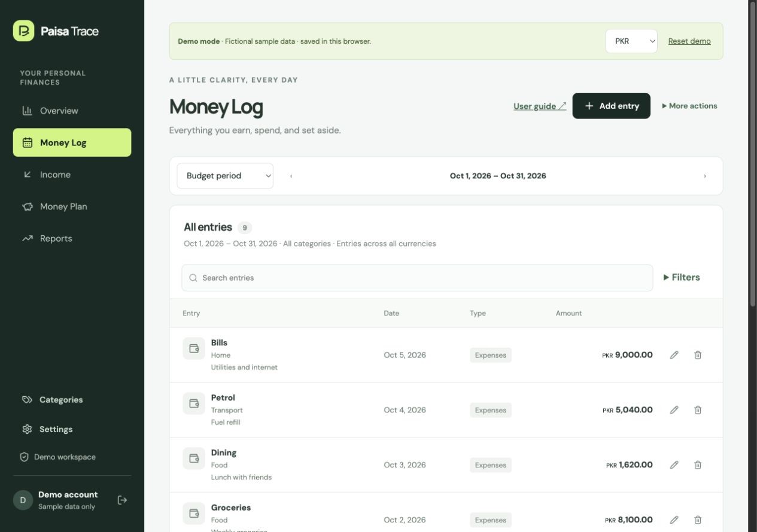This screenshot has width=757, height=532.
Task: Click the Add entry button
Action: click(611, 106)
